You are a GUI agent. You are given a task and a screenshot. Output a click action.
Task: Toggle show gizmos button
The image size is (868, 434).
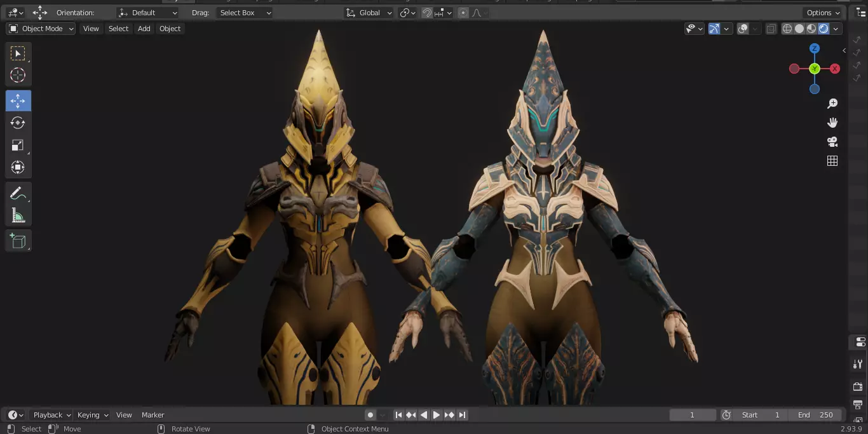pos(714,29)
